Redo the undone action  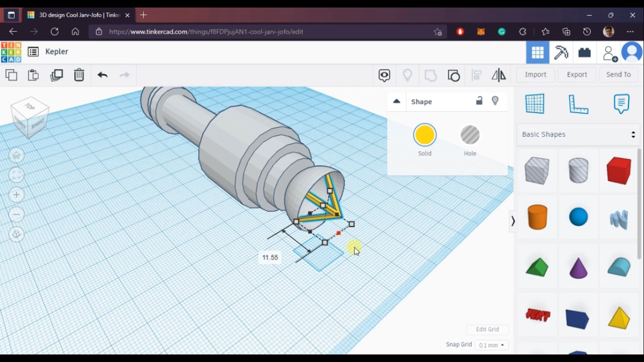[x=124, y=75]
